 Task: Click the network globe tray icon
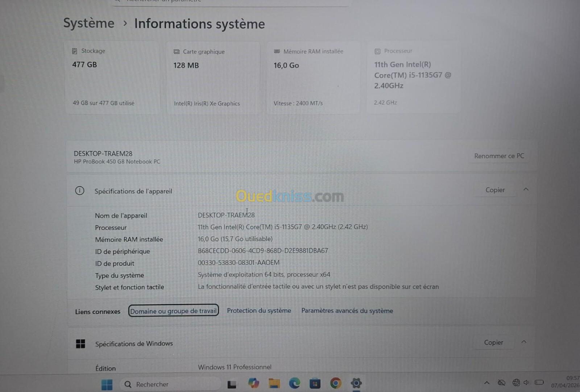pos(516,383)
